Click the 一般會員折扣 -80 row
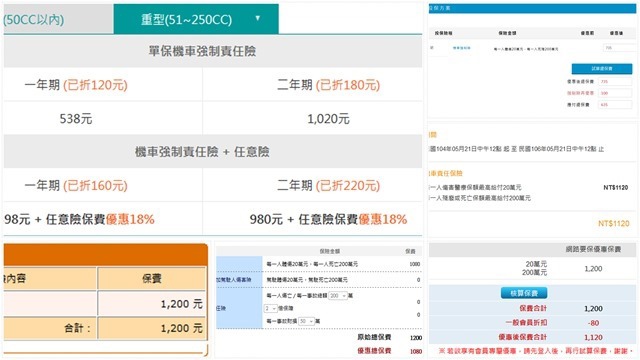The width and height of the screenshot is (640, 360). click(533, 322)
